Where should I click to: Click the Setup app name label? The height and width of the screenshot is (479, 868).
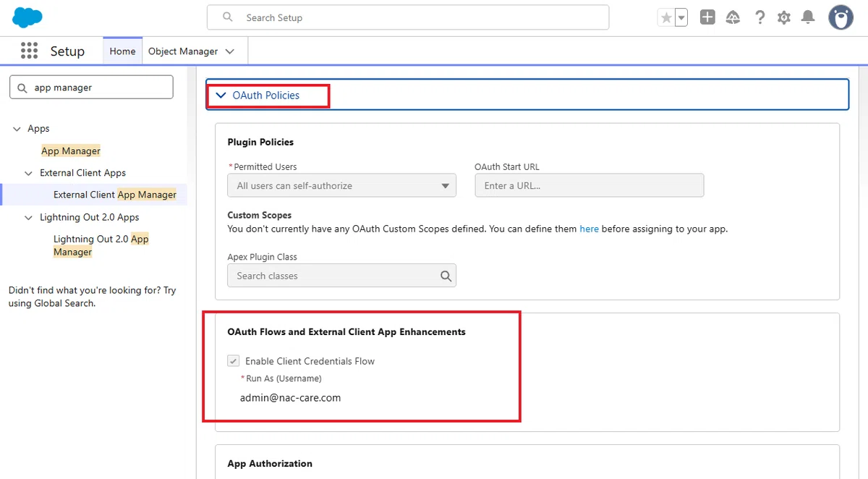[67, 51]
